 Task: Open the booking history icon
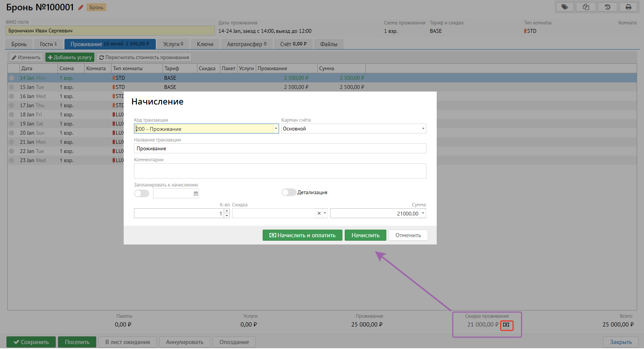click(x=607, y=7)
